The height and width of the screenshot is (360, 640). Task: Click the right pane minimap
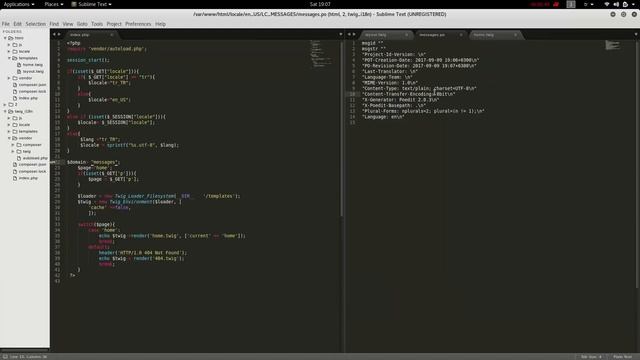612,45
